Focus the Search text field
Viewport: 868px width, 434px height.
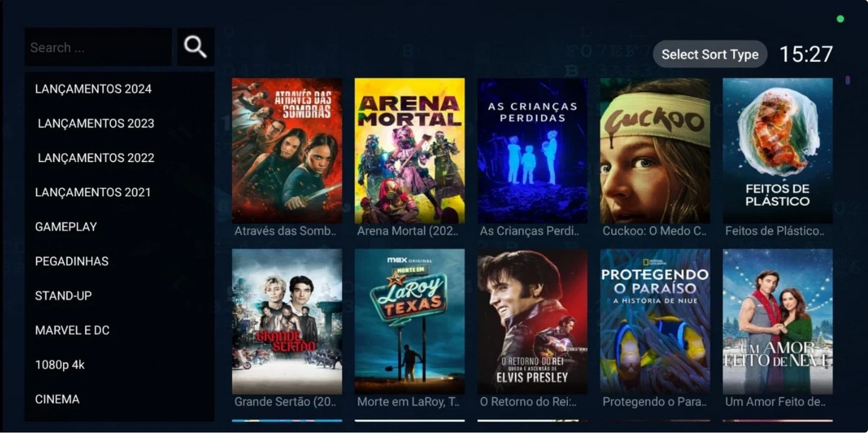98,47
